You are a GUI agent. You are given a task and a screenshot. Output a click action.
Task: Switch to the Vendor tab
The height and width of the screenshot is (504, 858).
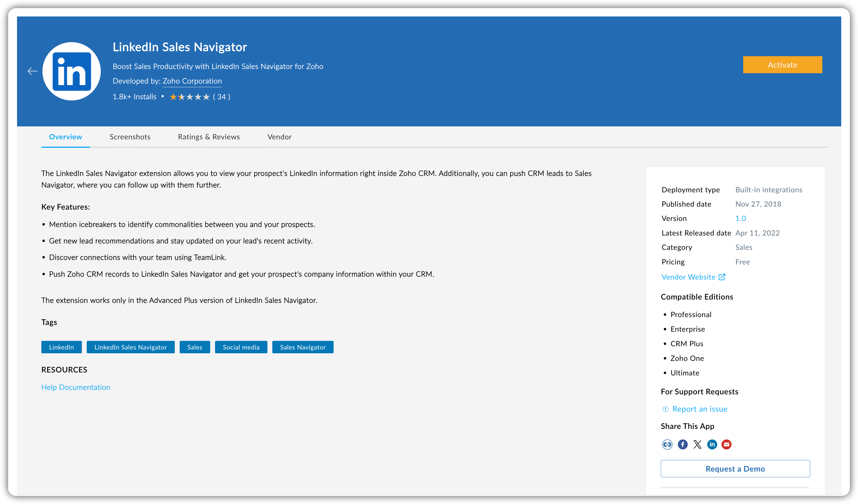point(280,137)
